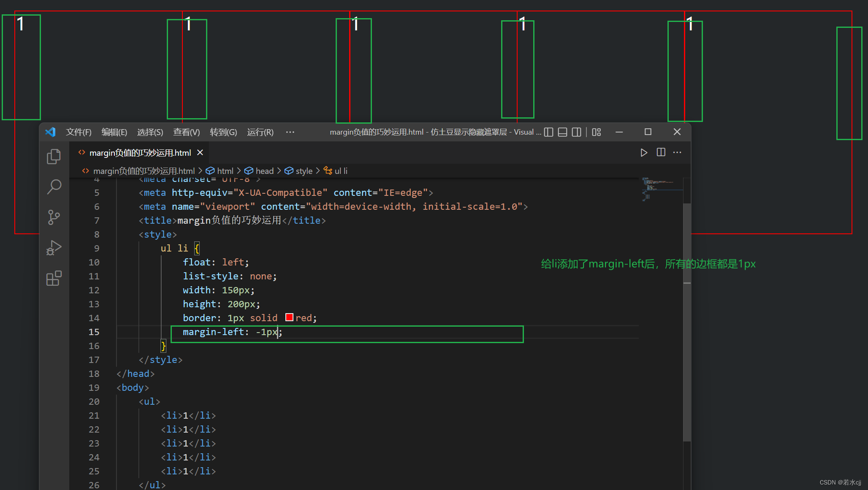Close the margin负值的巧妙运用.html tab
The height and width of the screenshot is (490, 868).
point(200,152)
